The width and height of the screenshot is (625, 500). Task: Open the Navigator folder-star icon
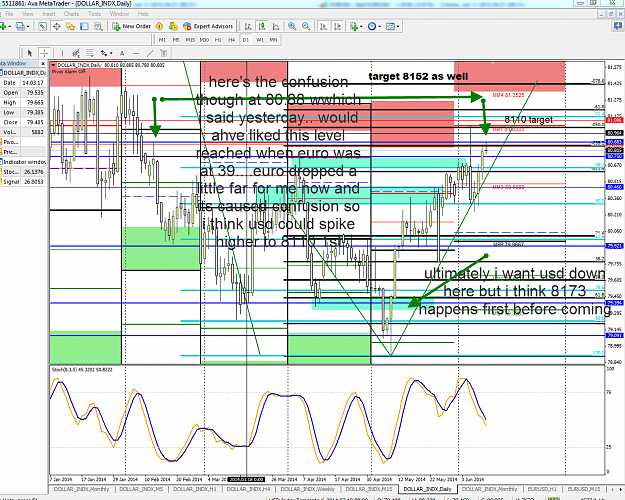coord(71,26)
